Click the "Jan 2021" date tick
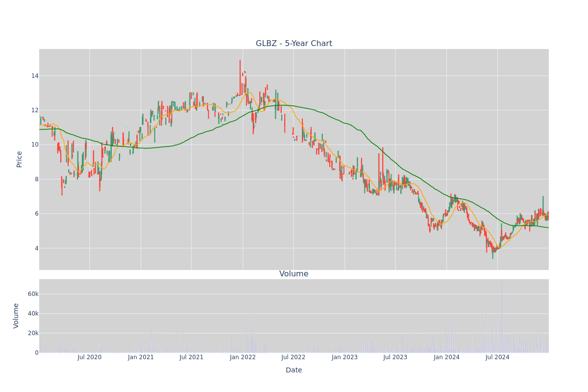588x392 pixels. coord(141,357)
